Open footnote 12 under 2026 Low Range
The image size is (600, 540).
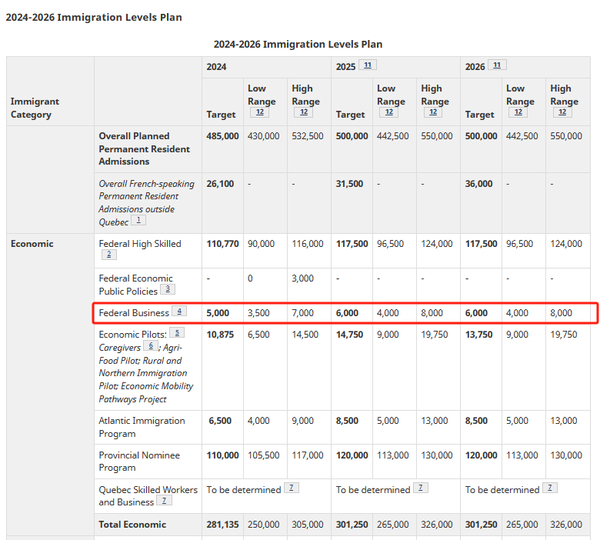point(518,112)
